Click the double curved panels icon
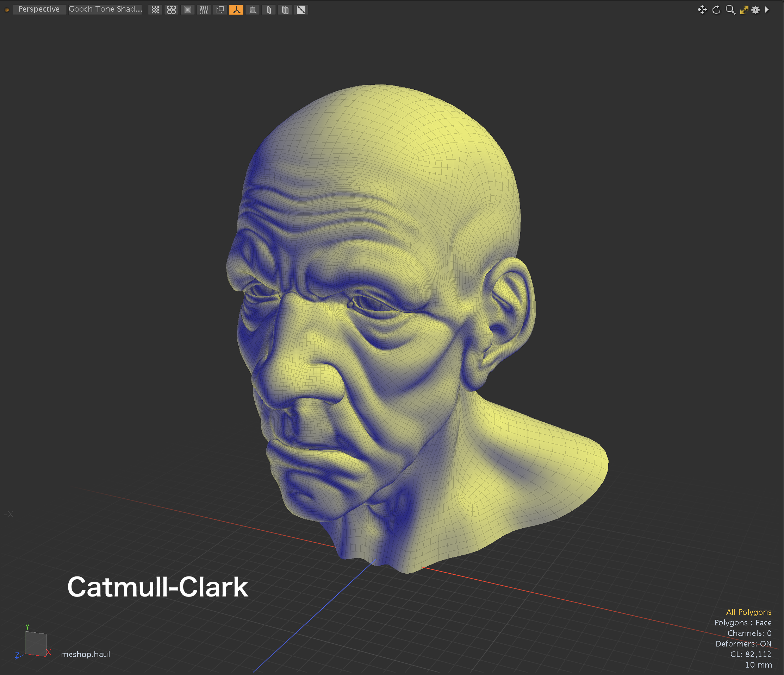 (x=285, y=10)
